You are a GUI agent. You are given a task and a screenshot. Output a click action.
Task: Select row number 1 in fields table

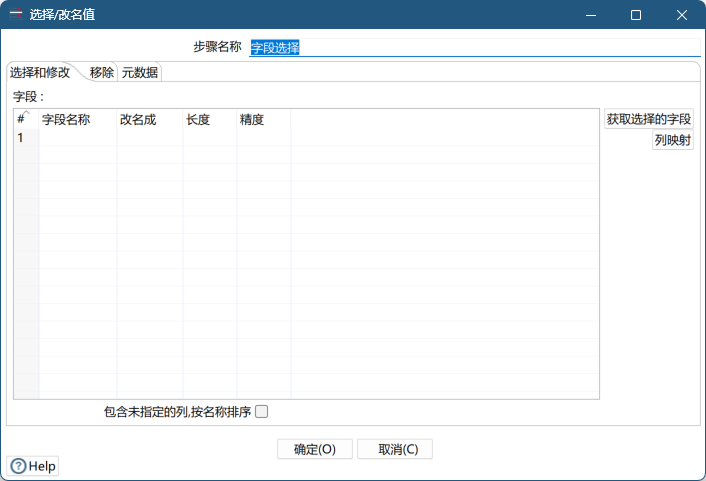[25, 138]
